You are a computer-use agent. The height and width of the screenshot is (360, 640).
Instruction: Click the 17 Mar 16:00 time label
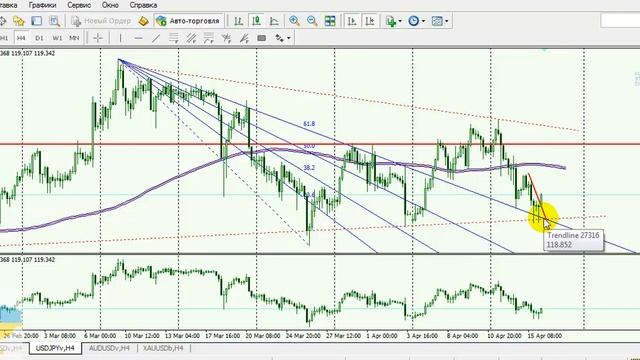point(222,336)
